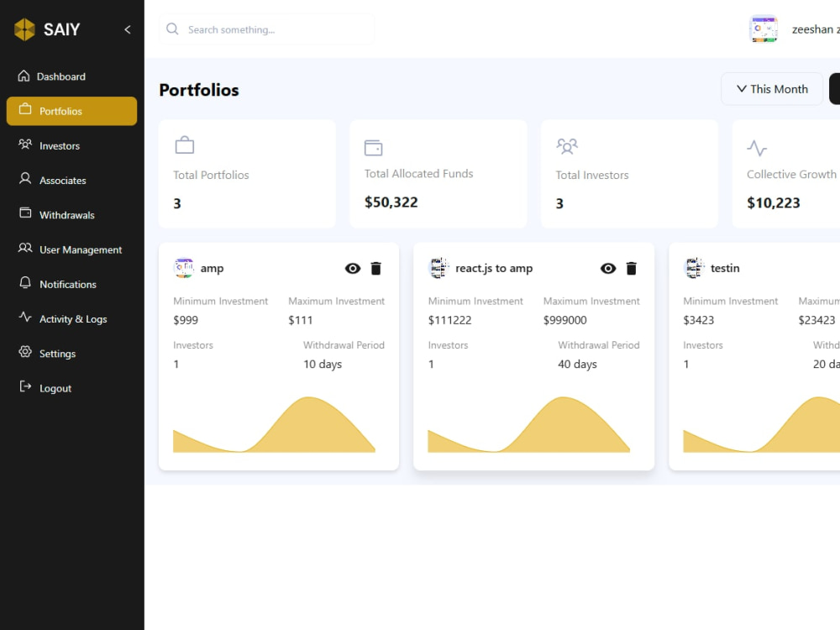The width and height of the screenshot is (840, 630).
Task: Delete the amp portfolio with trash icon
Action: click(376, 269)
